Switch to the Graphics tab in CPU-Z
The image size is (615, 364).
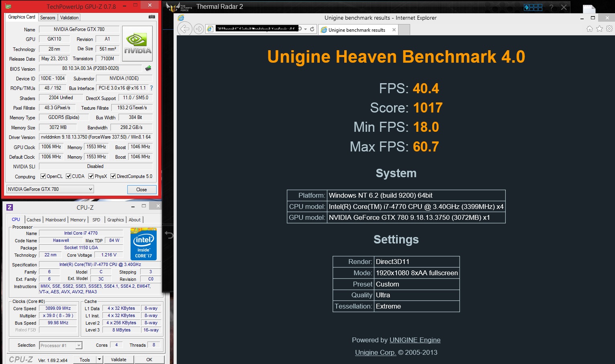(x=116, y=220)
